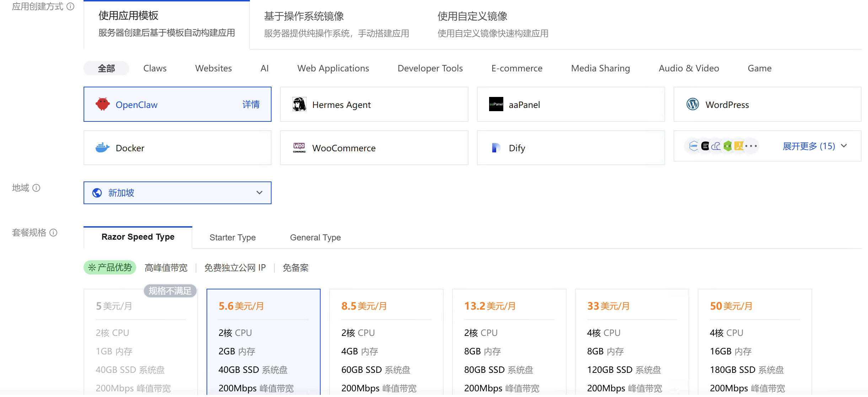Select the 使用应用模板 creation tab
The width and height of the screenshot is (868, 397).
click(x=167, y=24)
